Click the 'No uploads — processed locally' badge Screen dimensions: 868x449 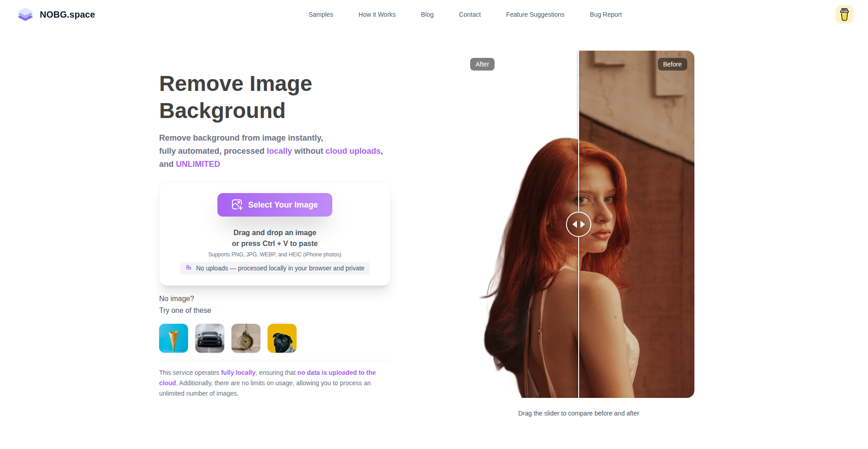click(x=275, y=268)
